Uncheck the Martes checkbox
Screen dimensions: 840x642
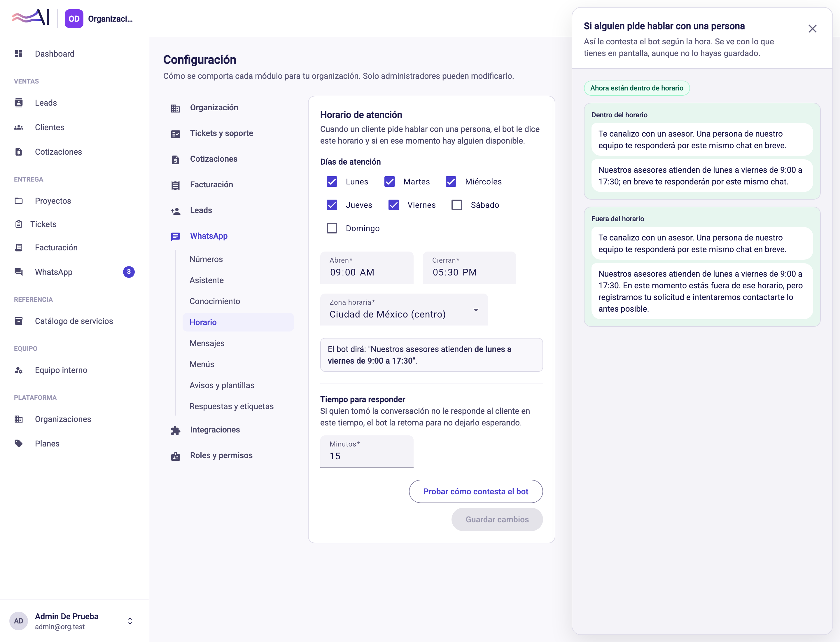(x=390, y=182)
